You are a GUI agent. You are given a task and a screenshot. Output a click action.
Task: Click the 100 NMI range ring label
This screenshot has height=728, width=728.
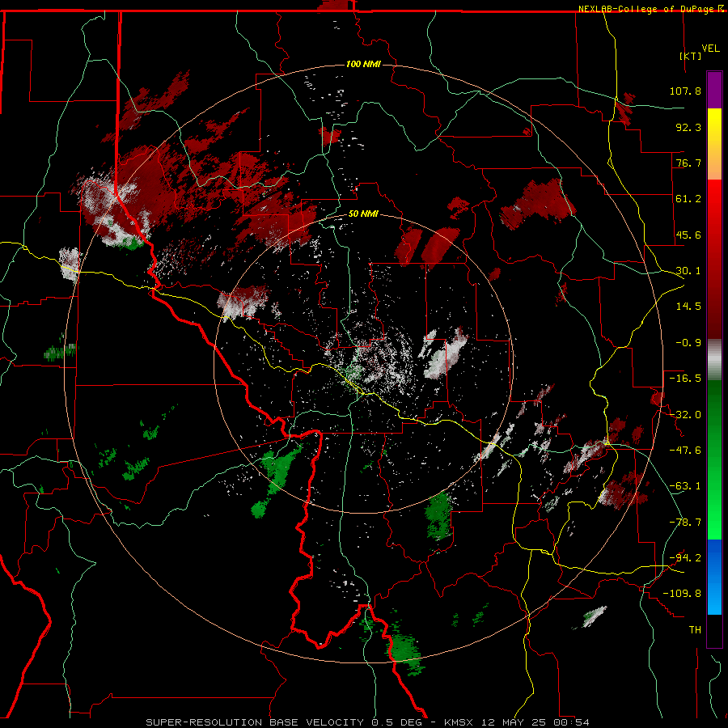tap(363, 64)
